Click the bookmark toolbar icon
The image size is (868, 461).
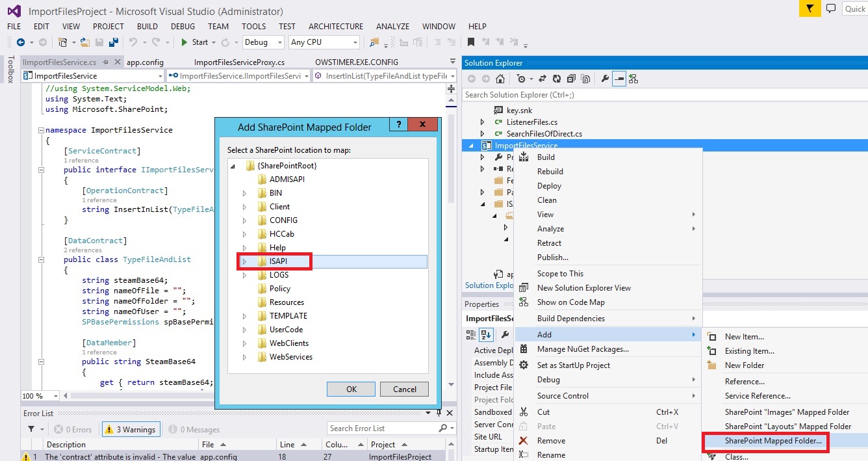pyautogui.click(x=471, y=42)
